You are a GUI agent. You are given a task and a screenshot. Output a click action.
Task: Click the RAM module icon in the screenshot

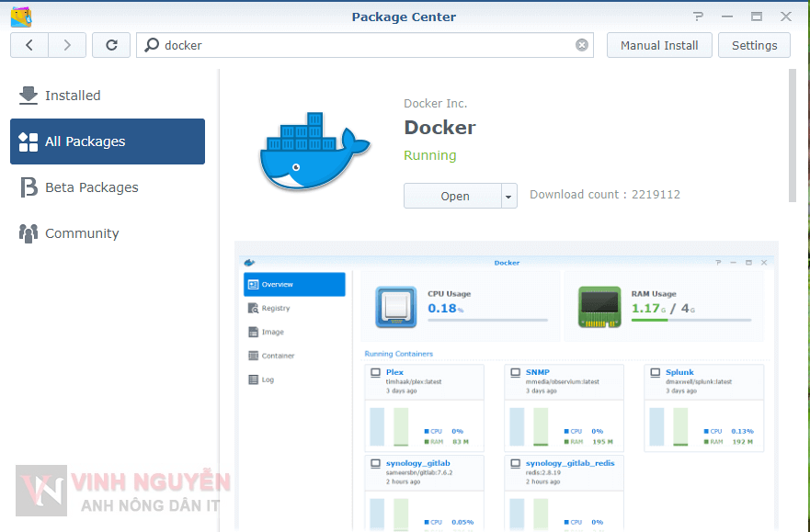(599, 307)
